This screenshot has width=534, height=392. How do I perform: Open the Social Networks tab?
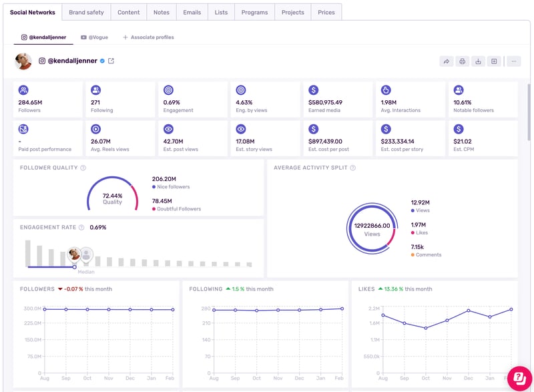point(32,12)
